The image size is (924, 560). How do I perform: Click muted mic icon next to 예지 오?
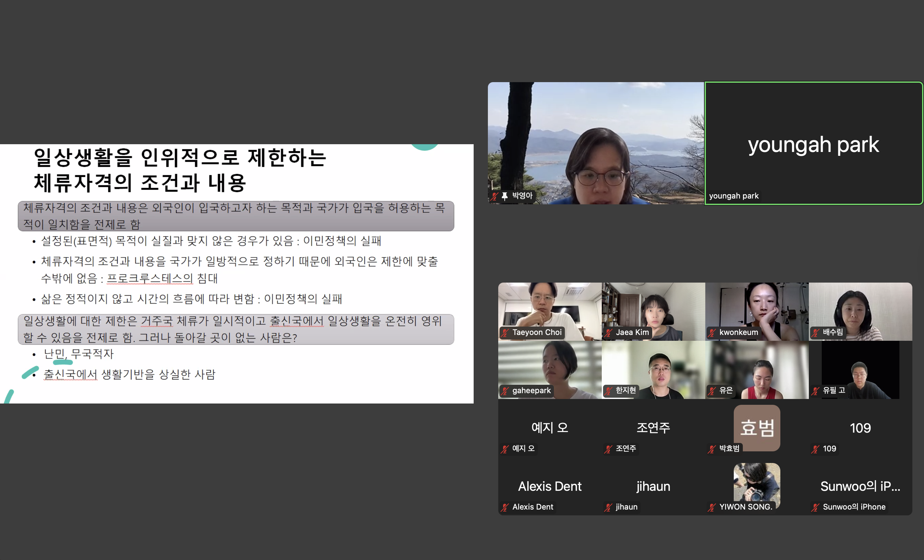[505, 449]
